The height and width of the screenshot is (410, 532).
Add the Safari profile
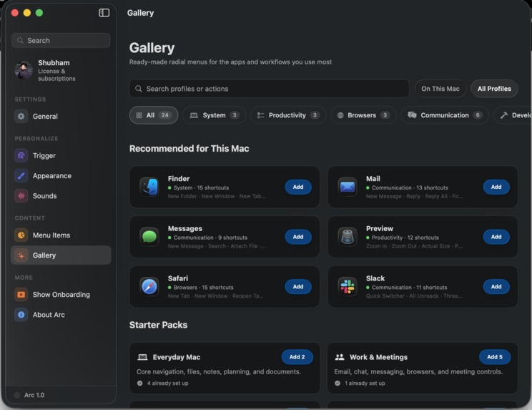coord(298,287)
